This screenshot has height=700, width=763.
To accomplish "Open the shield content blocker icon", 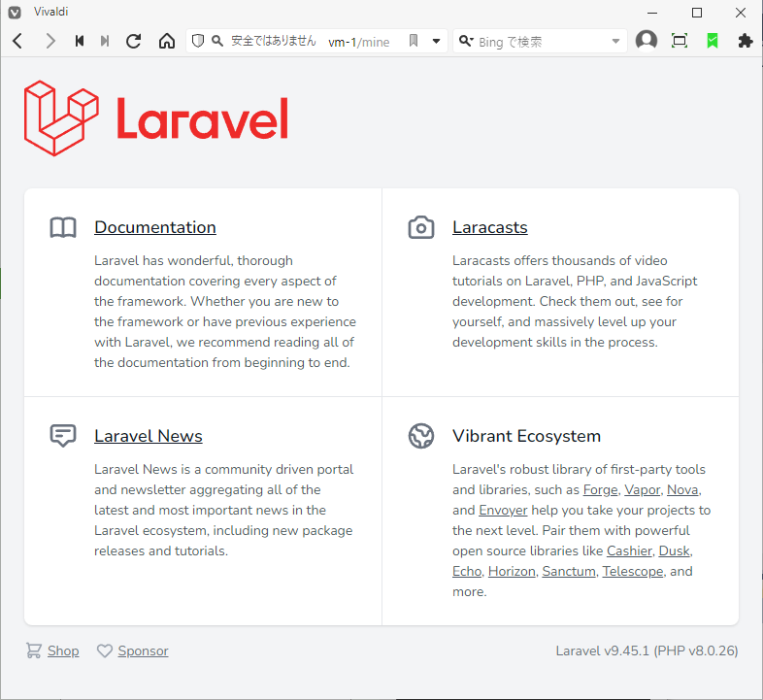I will [198, 41].
